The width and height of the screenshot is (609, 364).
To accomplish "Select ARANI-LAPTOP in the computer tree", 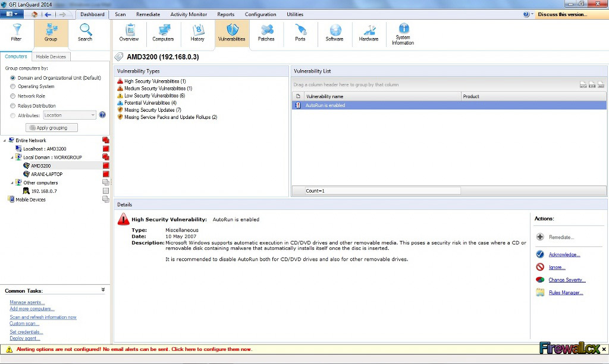I will coord(46,174).
